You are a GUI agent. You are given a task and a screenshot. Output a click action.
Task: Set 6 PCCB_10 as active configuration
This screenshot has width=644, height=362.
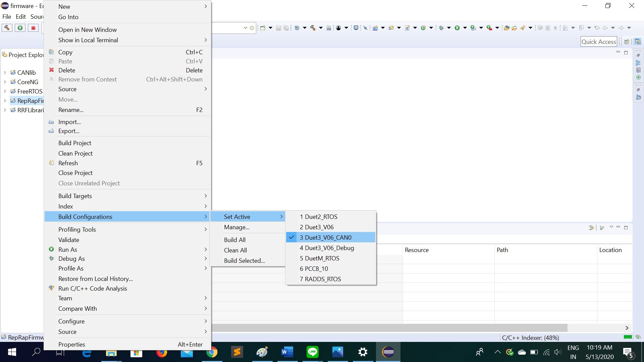331,268
